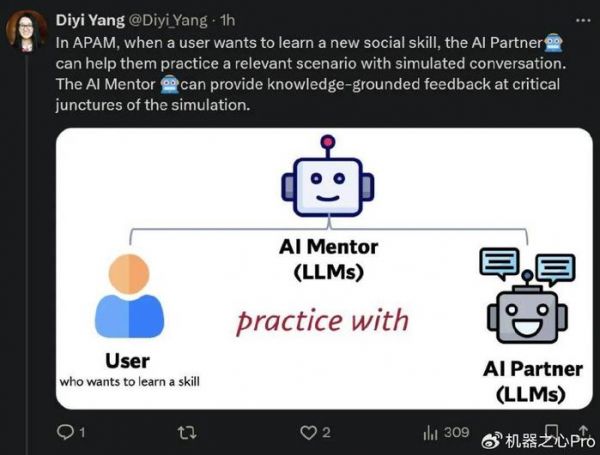The image size is (600, 455).
Task: Open the three-dot more options menu
Action: (583, 21)
